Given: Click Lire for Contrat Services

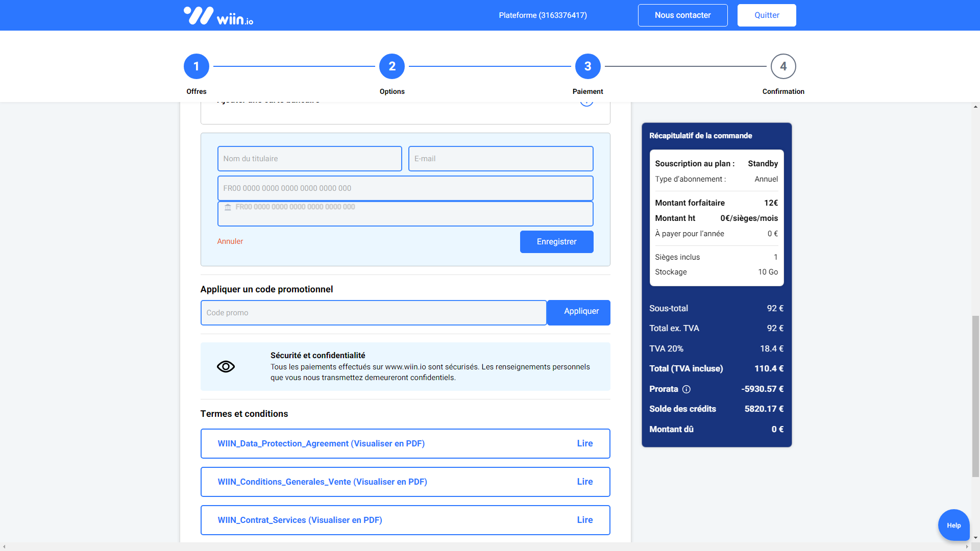Looking at the screenshot, I should coord(585,520).
